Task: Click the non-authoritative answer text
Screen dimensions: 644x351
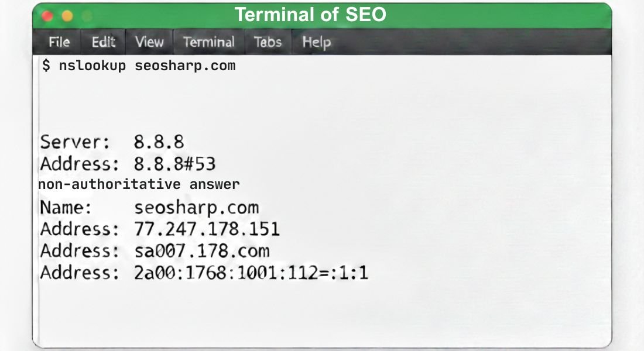Action: (139, 184)
